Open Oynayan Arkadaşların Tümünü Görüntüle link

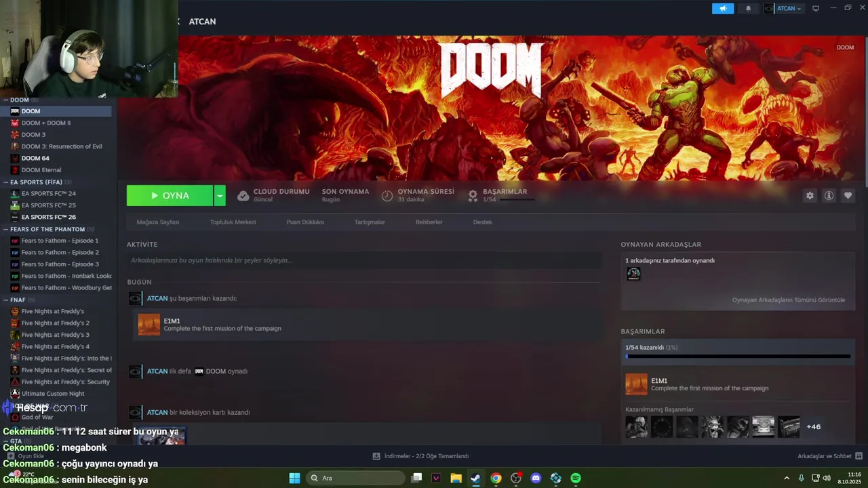pos(788,300)
